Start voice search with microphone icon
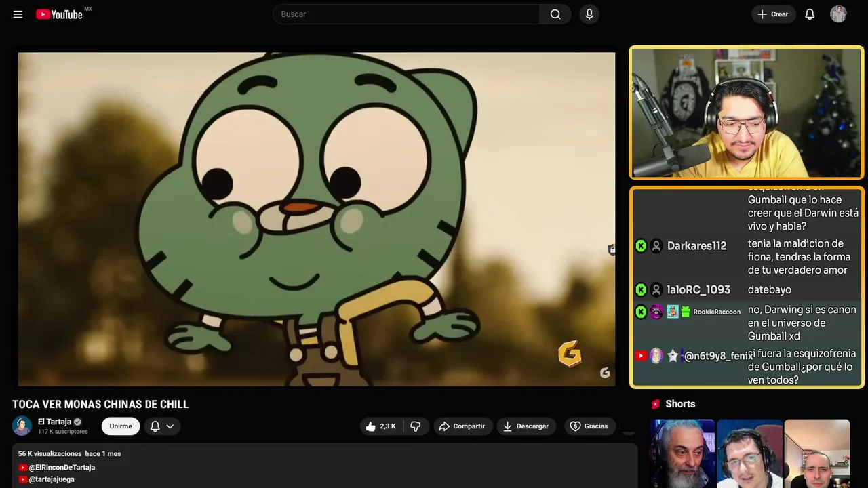 [x=589, y=14]
